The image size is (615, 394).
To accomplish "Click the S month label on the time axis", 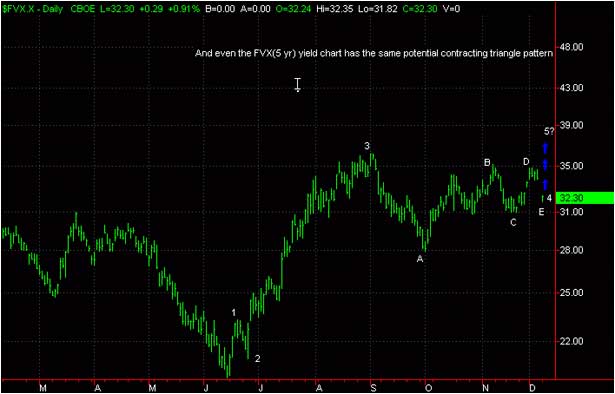I will pos(373,388).
